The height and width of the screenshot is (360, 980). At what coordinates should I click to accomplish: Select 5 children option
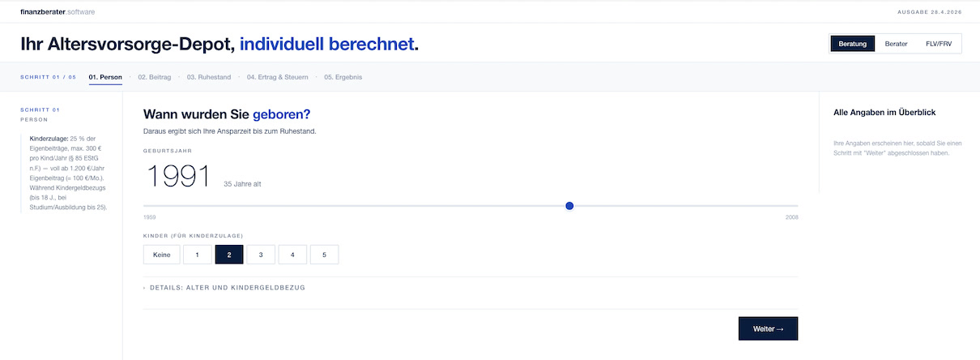pos(324,255)
